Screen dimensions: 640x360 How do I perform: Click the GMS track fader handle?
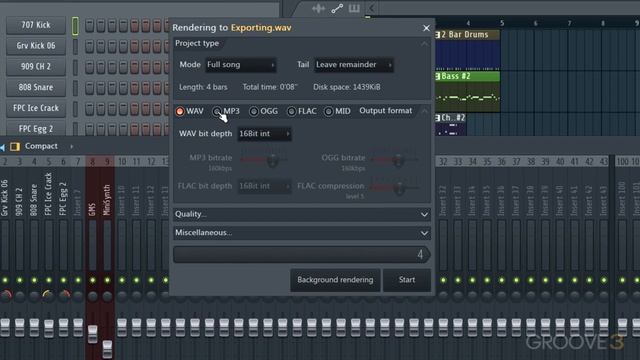[93, 334]
